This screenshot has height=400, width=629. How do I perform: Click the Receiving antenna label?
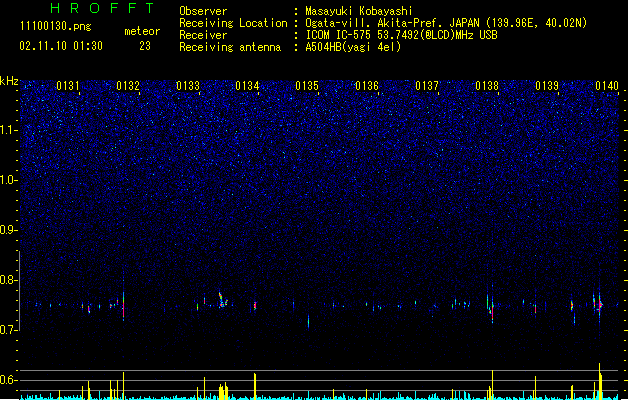click(x=230, y=47)
